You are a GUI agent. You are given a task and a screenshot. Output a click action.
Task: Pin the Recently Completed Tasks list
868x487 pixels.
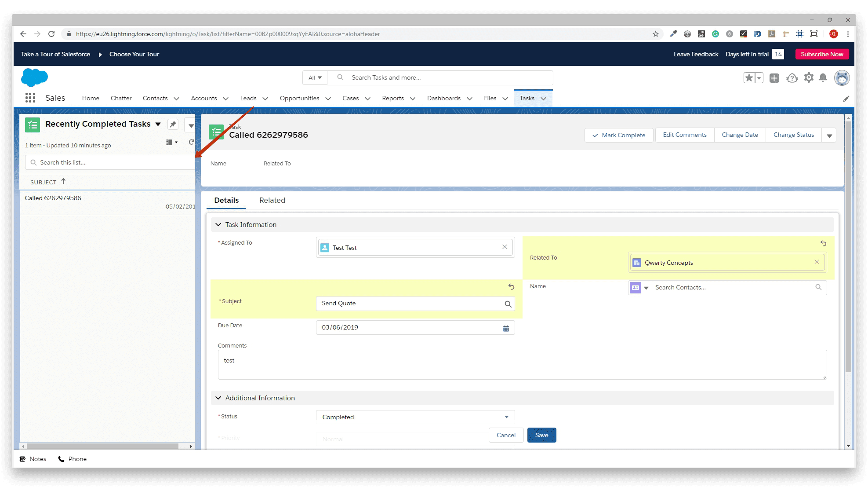pos(173,124)
